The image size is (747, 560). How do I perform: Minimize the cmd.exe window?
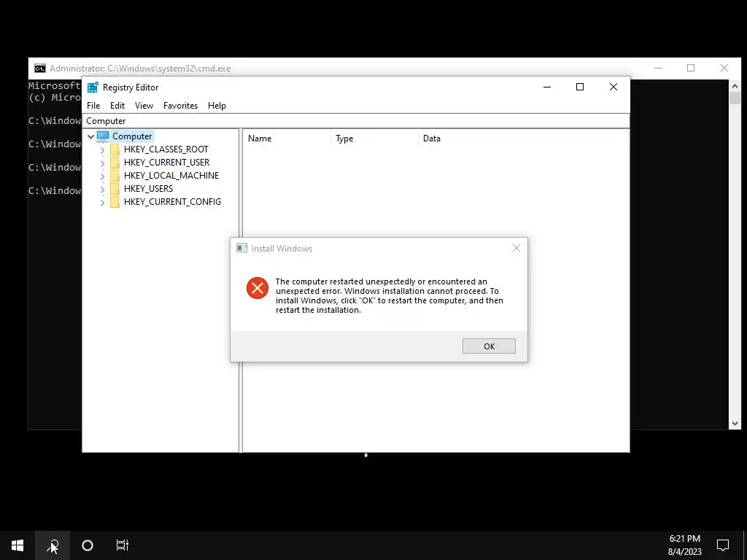[x=658, y=68]
